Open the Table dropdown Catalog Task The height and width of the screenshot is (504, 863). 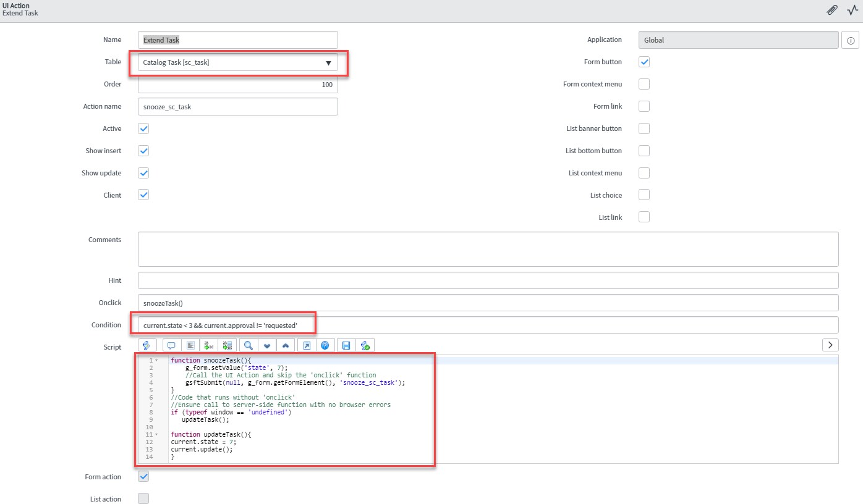pyautogui.click(x=238, y=62)
